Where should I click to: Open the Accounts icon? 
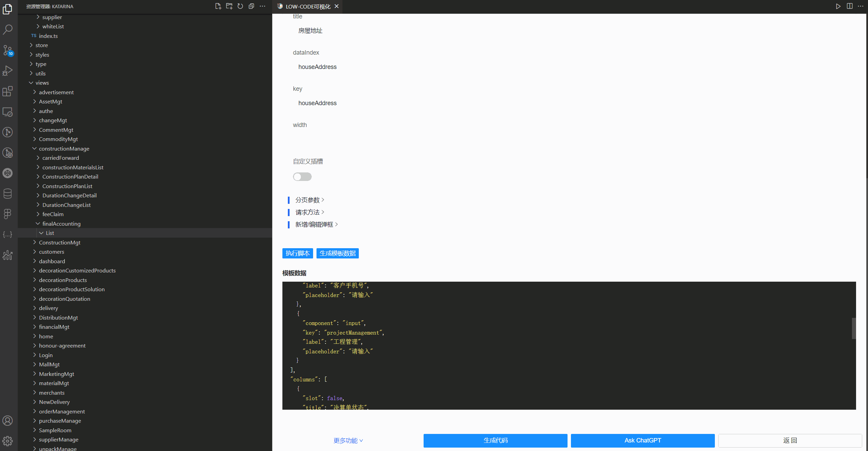coord(8,421)
